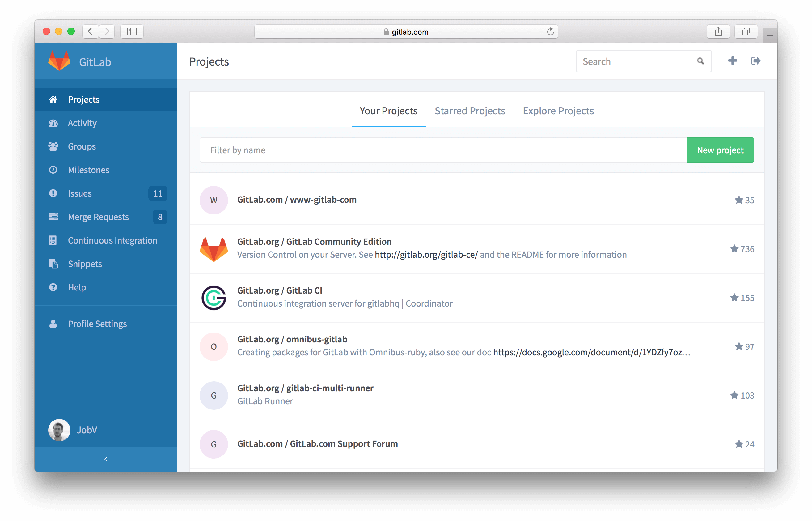Click the New project button
This screenshot has height=521, width=812.
tap(720, 150)
